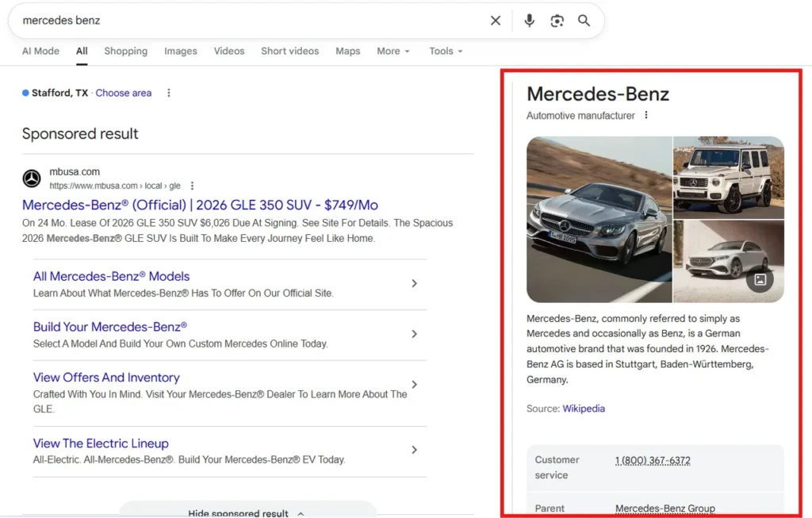Screen dimensions: 812x518
Task: Open more images via the gallery icon
Action: (760, 280)
